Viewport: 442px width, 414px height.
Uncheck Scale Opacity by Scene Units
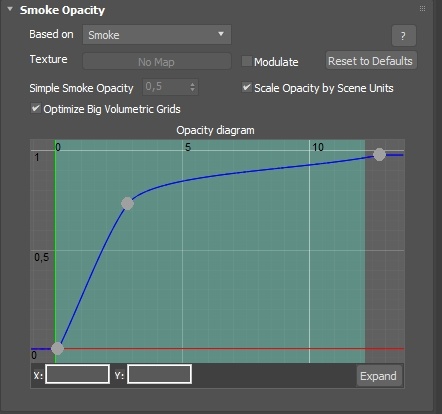[x=246, y=88]
